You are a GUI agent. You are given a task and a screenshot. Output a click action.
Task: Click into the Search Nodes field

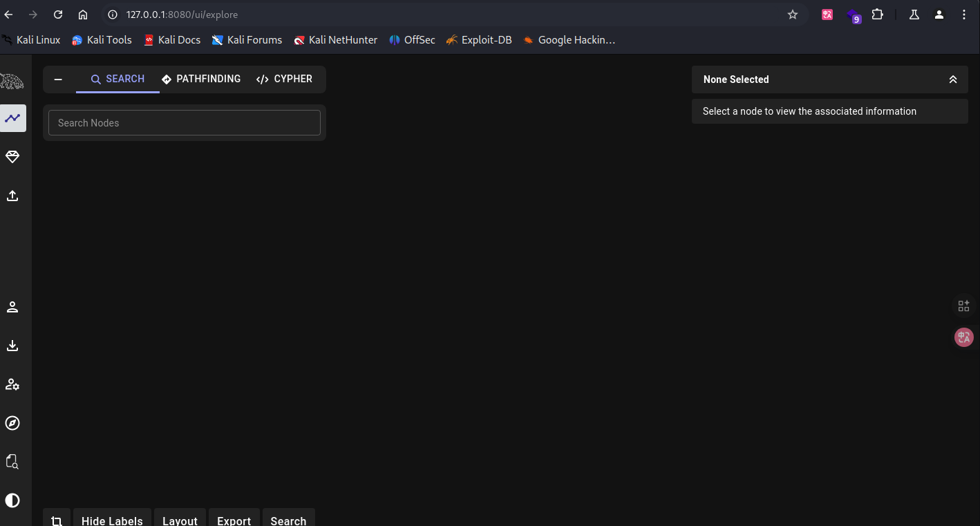(185, 123)
